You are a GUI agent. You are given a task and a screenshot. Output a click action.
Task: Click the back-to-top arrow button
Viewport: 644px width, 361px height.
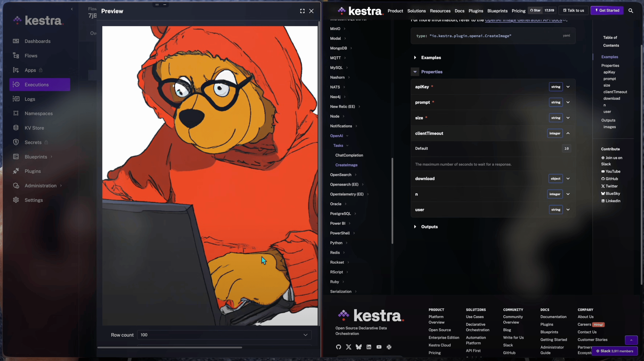coord(631,340)
